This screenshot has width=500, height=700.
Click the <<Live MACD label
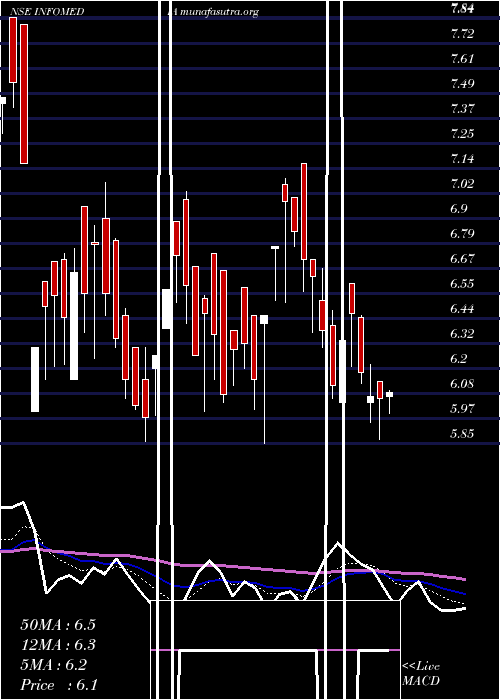point(421,673)
